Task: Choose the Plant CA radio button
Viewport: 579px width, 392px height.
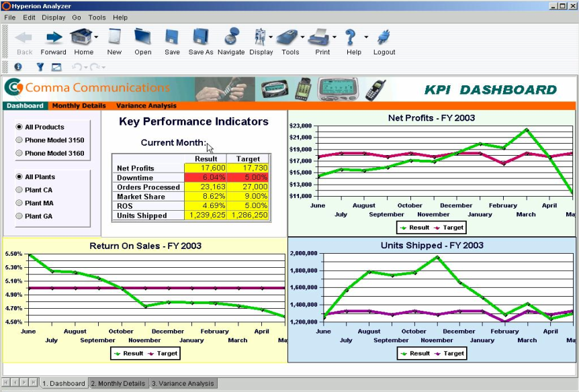Action: (x=19, y=190)
